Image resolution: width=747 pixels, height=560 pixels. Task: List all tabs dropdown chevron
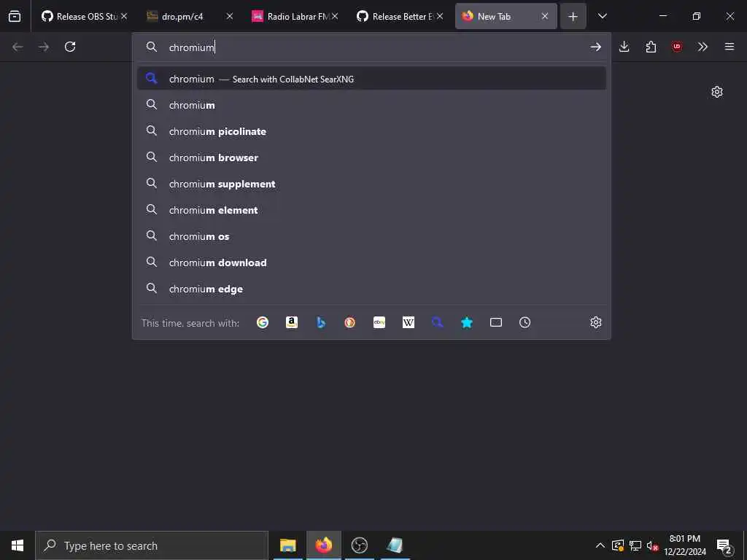pyautogui.click(x=602, y=16)
